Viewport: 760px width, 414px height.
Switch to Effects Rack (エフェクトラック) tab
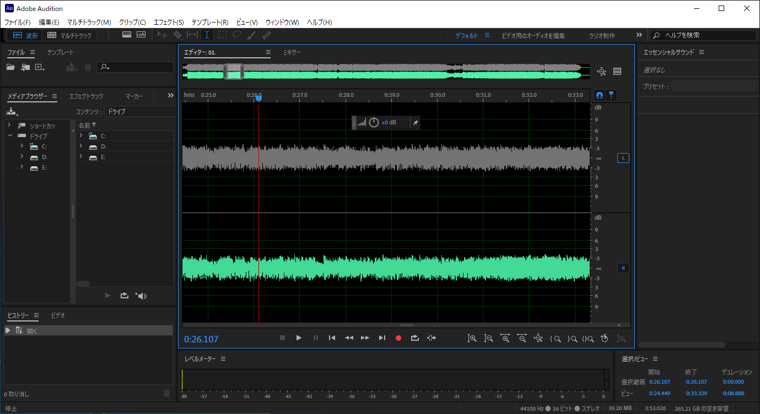[86, 96]
